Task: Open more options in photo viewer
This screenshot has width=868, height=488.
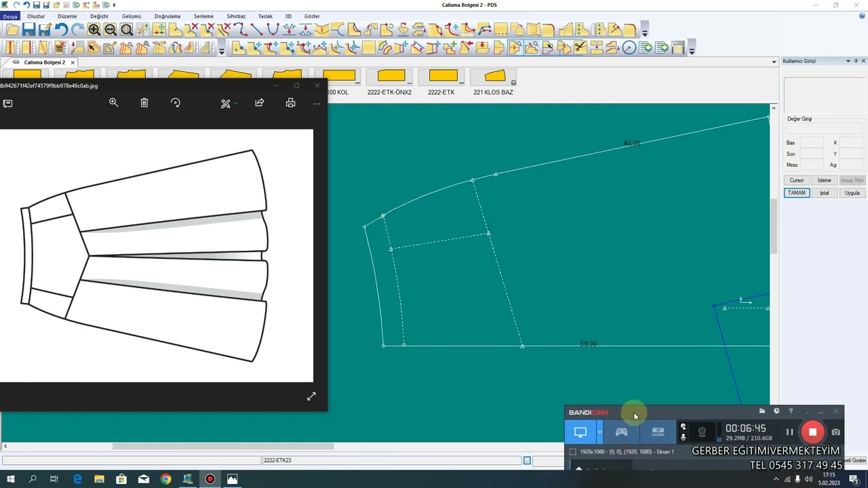Action: tap(317, 103)
